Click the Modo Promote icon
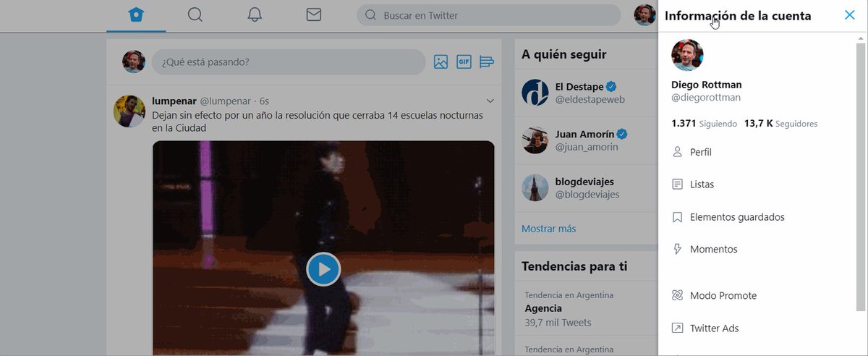 (x=678, y=295)
